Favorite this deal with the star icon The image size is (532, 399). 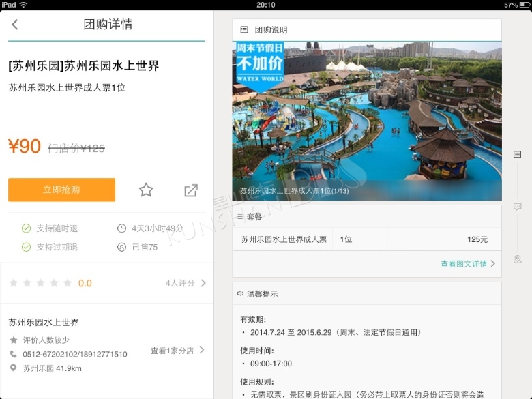tap(146, 190)
